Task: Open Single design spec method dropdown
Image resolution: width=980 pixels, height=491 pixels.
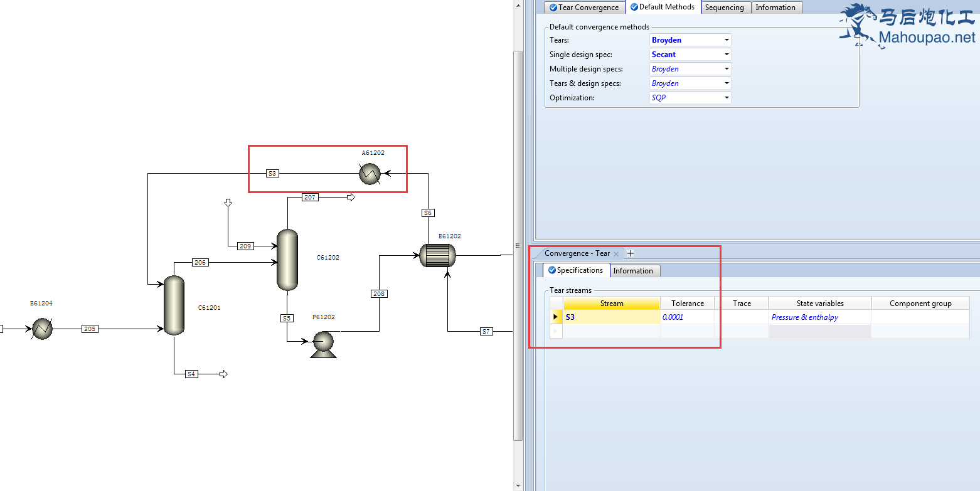Action: [727, 55]
